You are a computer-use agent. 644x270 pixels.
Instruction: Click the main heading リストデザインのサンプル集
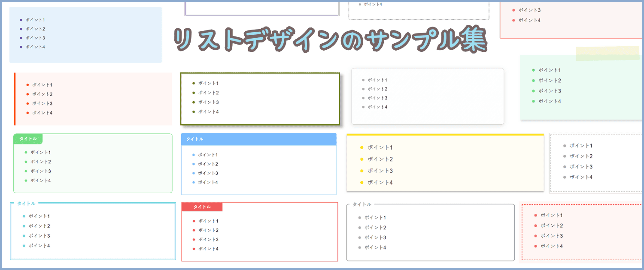(x=330, y=40)
